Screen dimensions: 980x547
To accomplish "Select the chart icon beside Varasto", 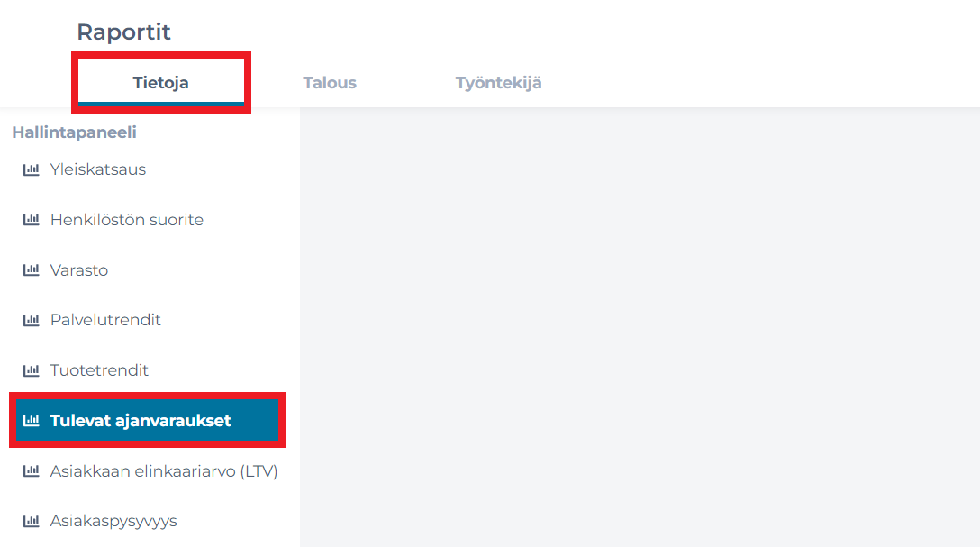I will [32, 270].
